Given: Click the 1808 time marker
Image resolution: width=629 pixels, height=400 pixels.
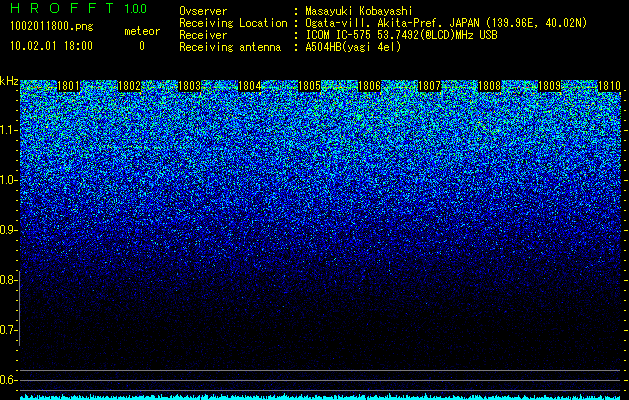Looking at the screenshot, I should (490, 86).
